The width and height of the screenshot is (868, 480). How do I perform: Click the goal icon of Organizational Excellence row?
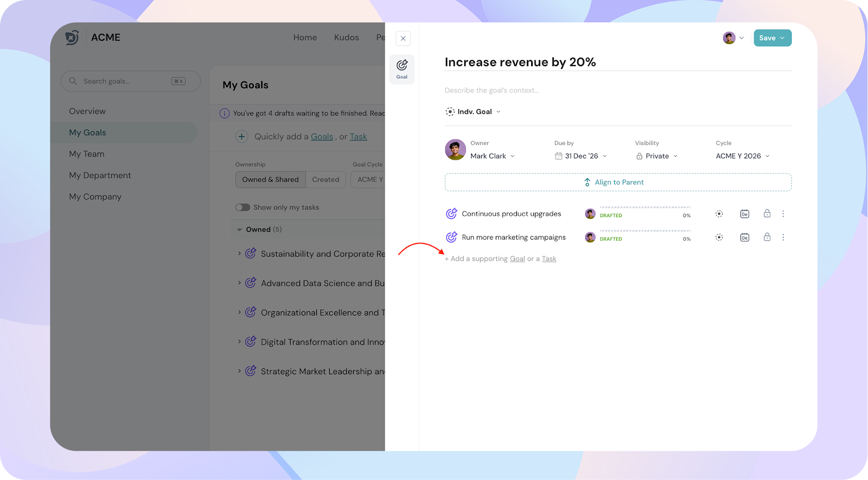(251, 312)
